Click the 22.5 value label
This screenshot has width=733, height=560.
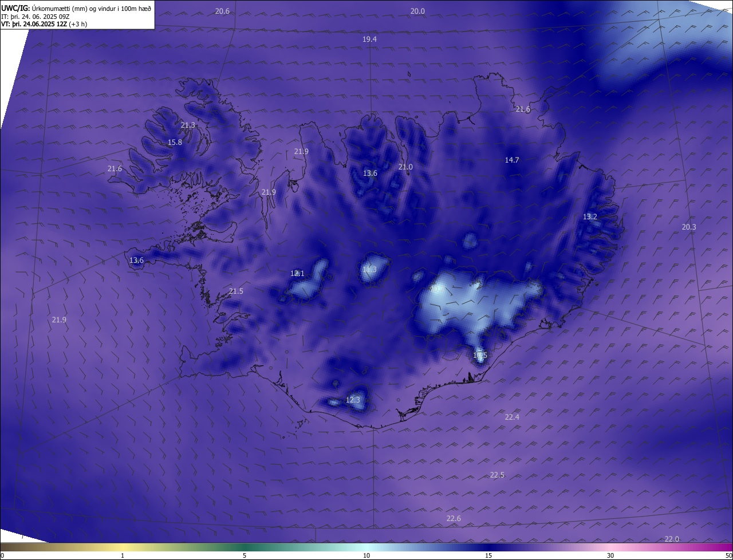coord(497,475)
